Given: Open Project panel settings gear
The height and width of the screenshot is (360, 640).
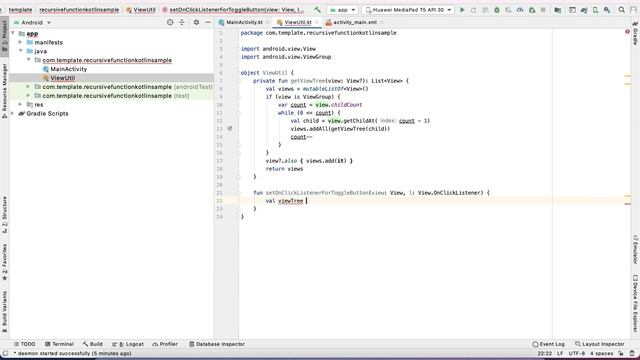Looking at the screenshot, I should pos(196,22).
